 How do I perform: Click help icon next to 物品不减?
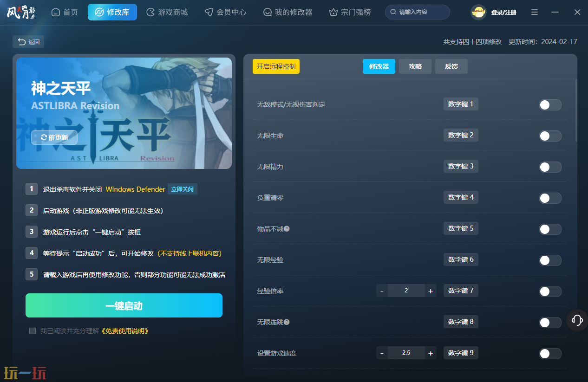pos(287,229)
